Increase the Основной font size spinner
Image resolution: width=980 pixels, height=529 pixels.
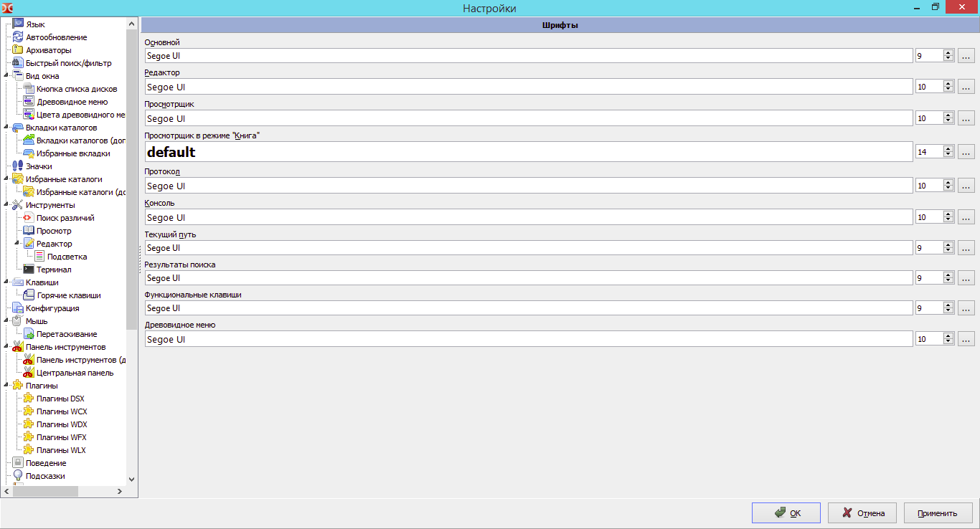coord(948,53)
